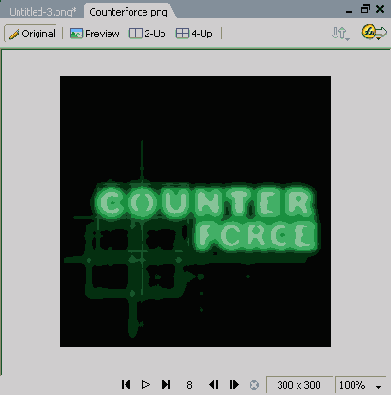Open the Preview view
This screenshot has height=395, width=391.
pos(94,33)
